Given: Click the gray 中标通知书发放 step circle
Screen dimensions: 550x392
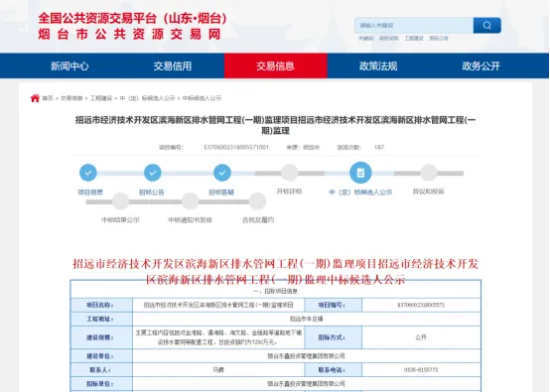Looking at the screenshot, I should tap(190, 201).
